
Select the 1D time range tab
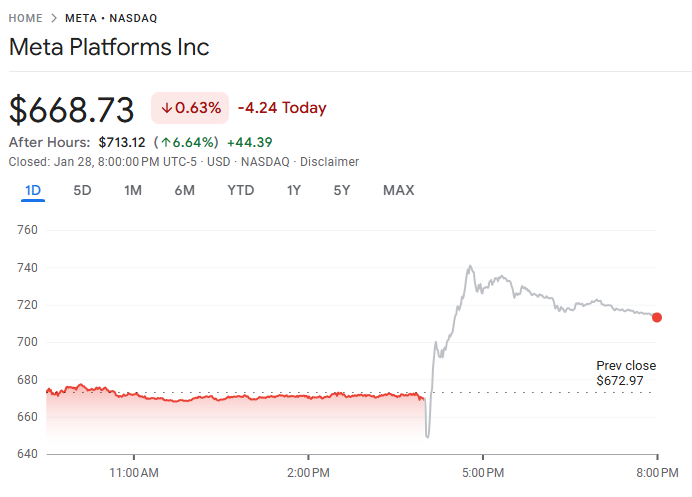coord(32,190)
